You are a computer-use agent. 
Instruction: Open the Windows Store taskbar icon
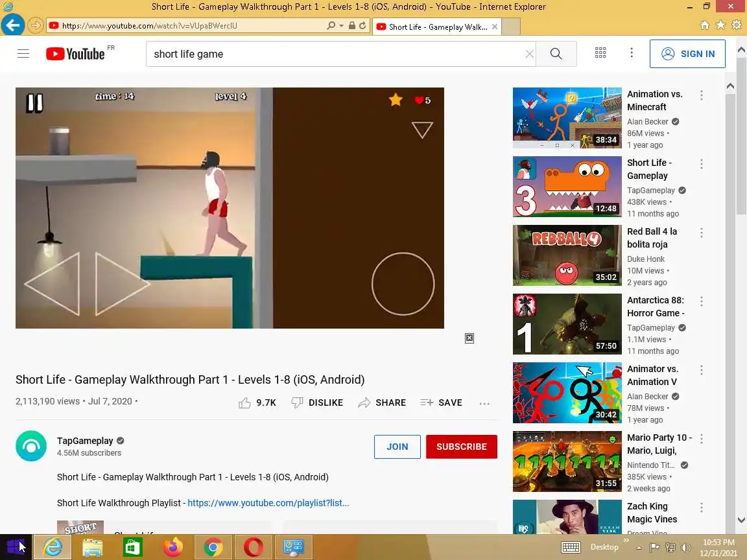point(132,548)
